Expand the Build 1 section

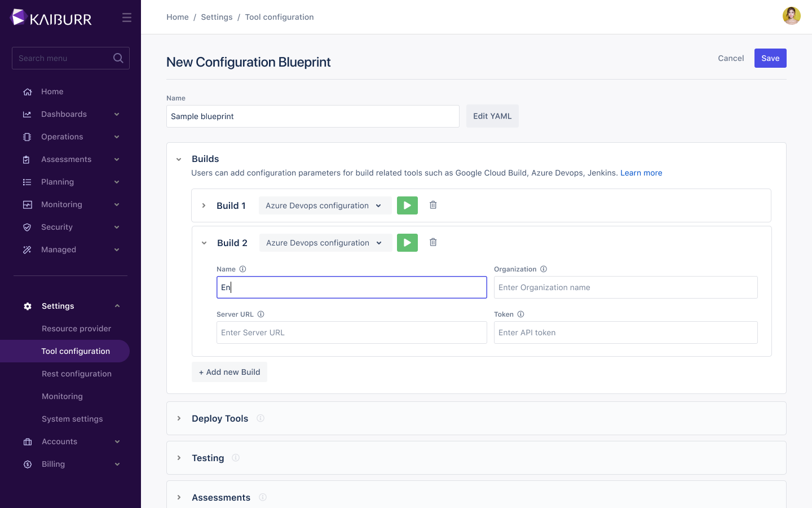tap(204, 205)
